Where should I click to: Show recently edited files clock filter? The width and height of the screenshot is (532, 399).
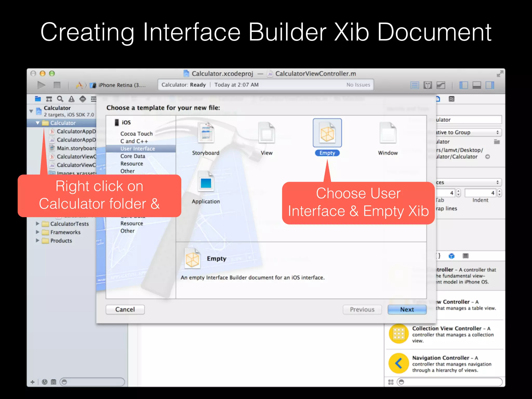45,382
